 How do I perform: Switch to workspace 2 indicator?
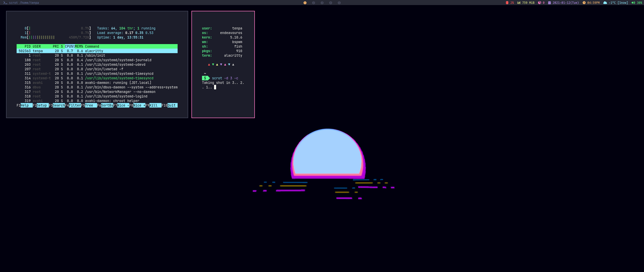pyautogui.click(x=313, y=3)
